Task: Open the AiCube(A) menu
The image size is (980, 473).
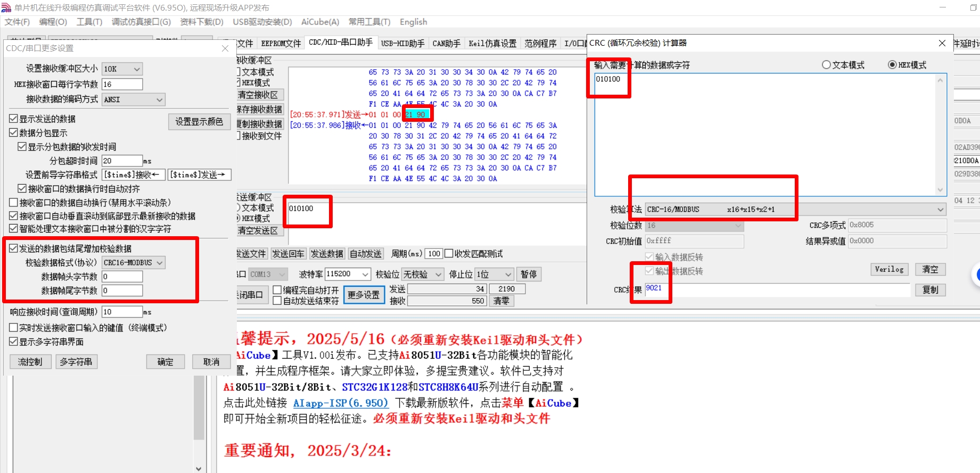Action: coord(320,22)
